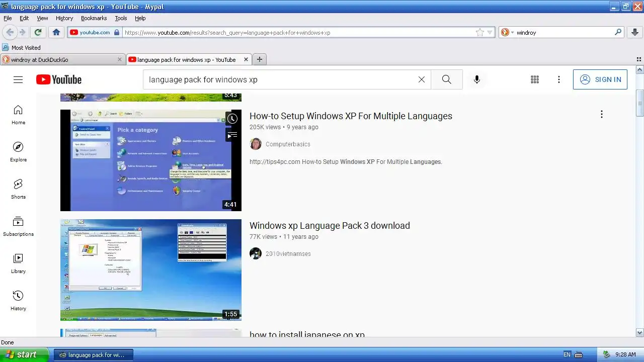
Task: Open Explore in the sidebar
Action: (18, 152)
